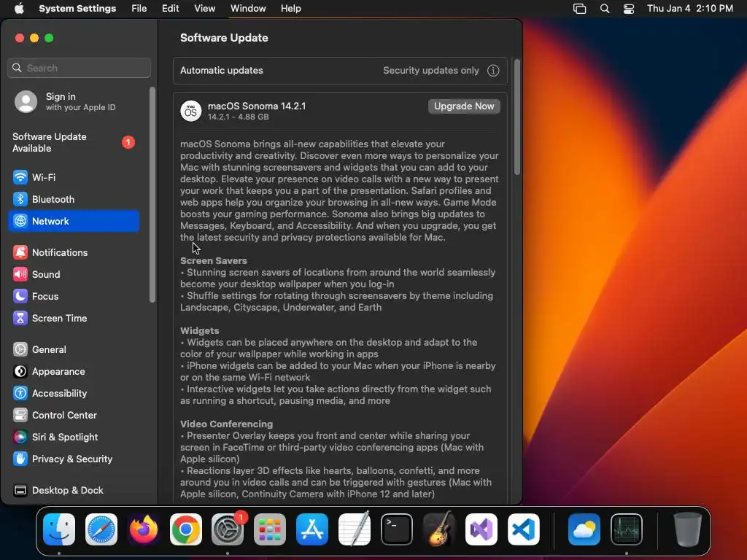Viewport: 747px width, 560px height.
Task: Open Sound settings
Action: click(x=74, y=274)
